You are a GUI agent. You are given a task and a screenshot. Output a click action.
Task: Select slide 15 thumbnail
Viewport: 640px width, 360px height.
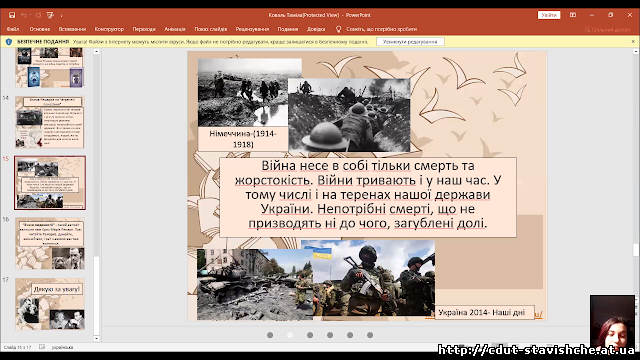click(50, 182)
